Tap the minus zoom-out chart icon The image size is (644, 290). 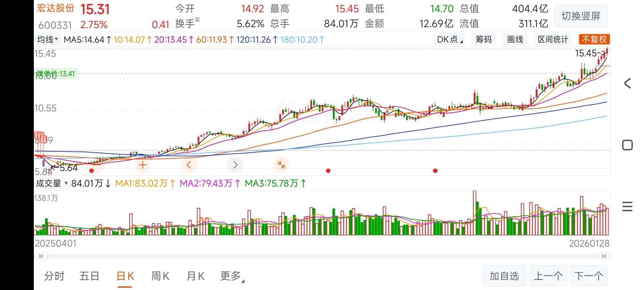[96, 165]
